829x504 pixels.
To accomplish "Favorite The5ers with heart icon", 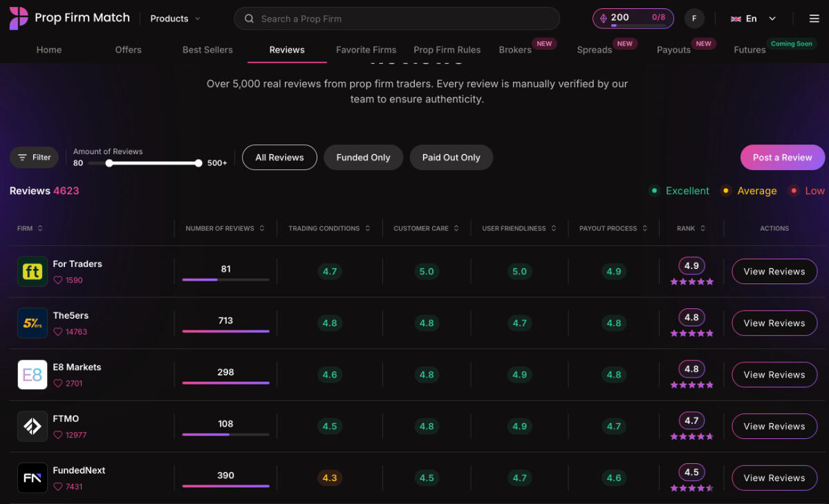I will [x=58, y=332].
